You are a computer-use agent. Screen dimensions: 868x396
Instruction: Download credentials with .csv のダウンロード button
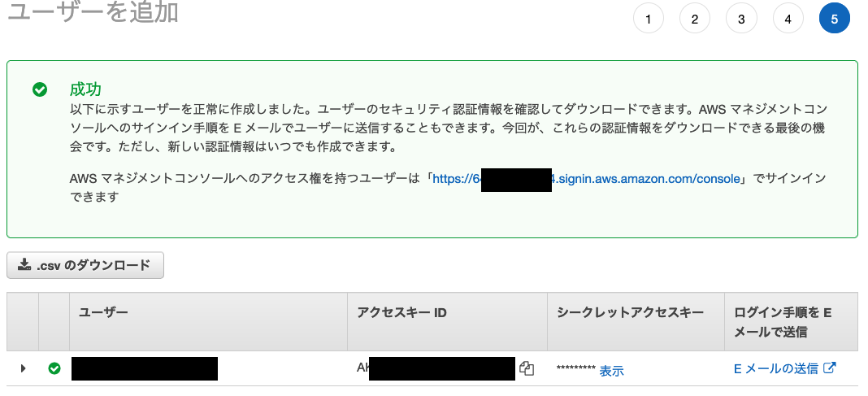(x=85, y=265)
